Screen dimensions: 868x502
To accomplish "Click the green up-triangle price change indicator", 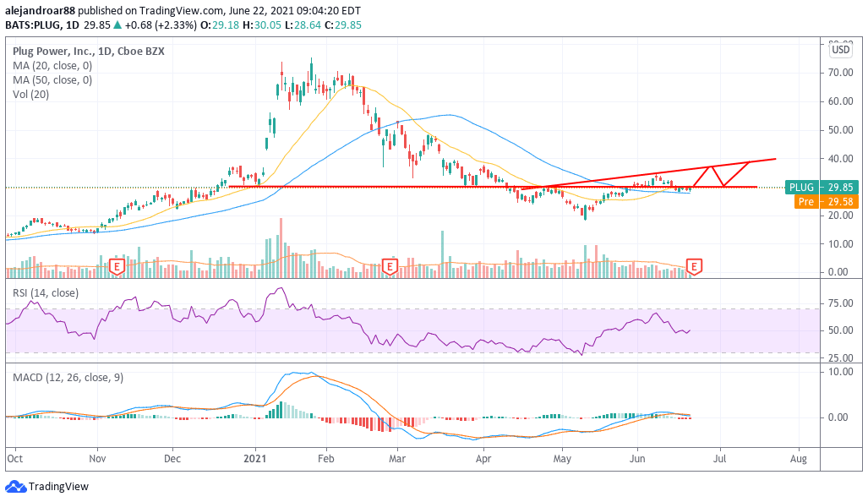I will click(117, 25).
